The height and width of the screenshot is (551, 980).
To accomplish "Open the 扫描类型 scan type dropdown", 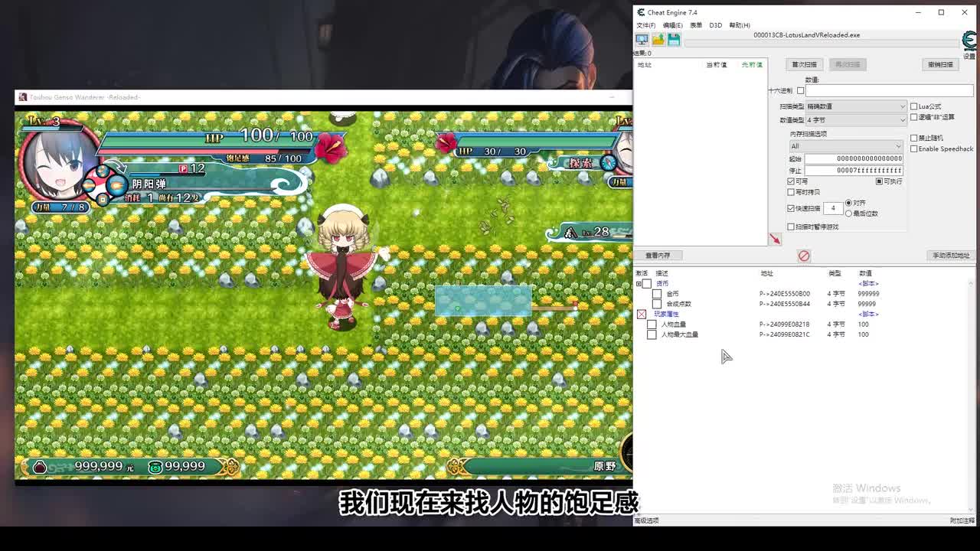I will 856,106.
